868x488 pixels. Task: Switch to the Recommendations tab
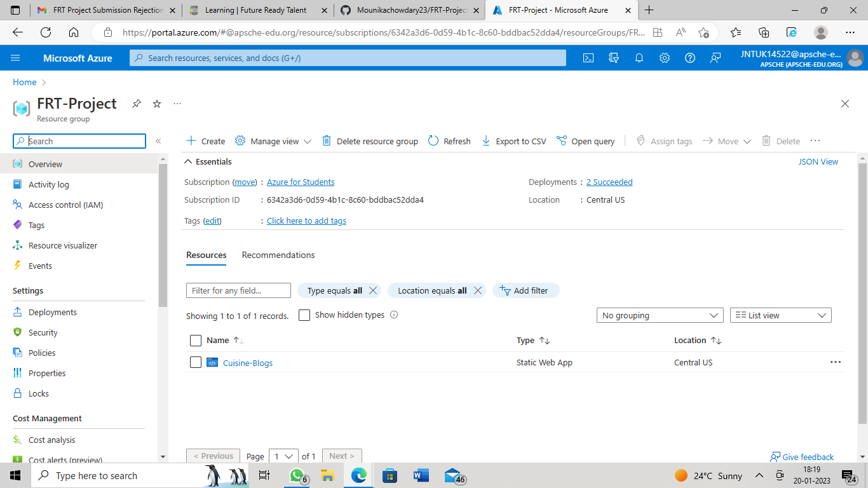click(x=278, y=255)
